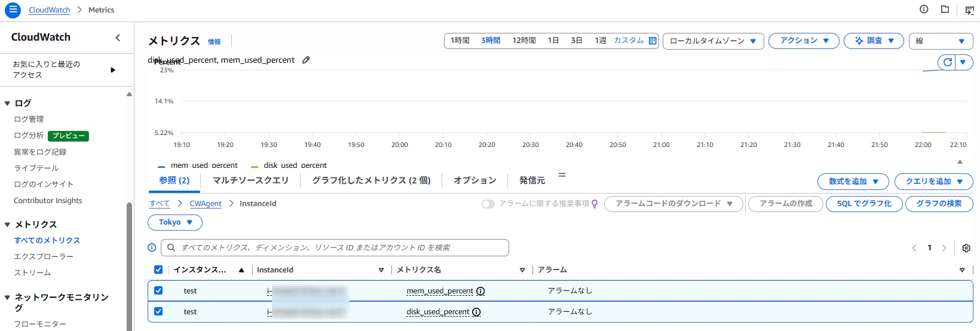This screenshot has width=980, height=331.
Task: Go to next page of metrics
Action: coord(944,248)
